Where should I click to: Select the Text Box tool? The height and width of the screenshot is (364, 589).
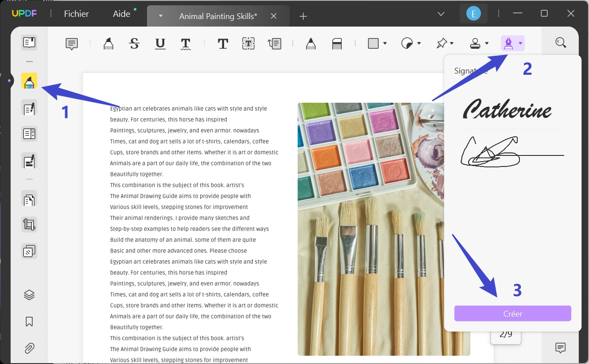(x=248, y=43)
